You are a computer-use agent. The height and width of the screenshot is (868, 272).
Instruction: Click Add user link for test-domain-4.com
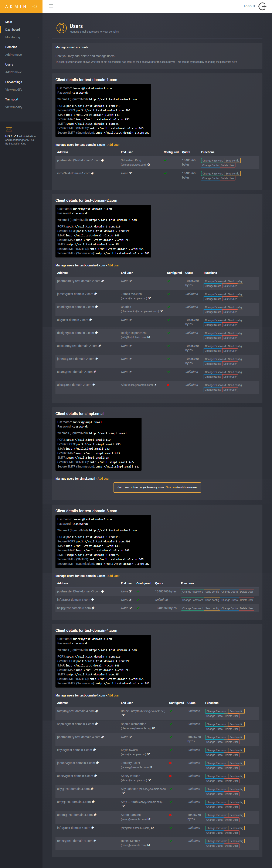coord(113,695)
